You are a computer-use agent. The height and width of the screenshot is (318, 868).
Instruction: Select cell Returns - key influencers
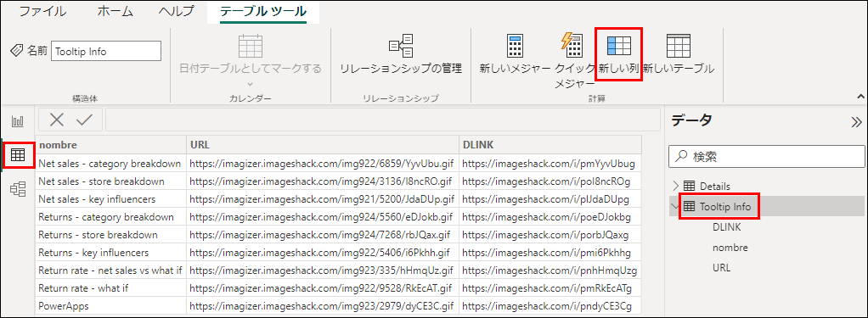[110, 252]
